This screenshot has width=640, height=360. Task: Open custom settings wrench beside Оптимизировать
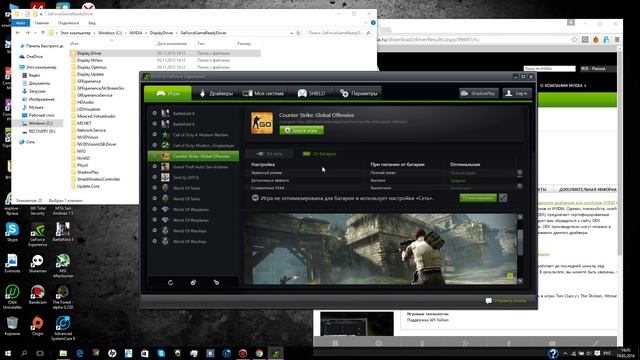(x=503, y=198)
